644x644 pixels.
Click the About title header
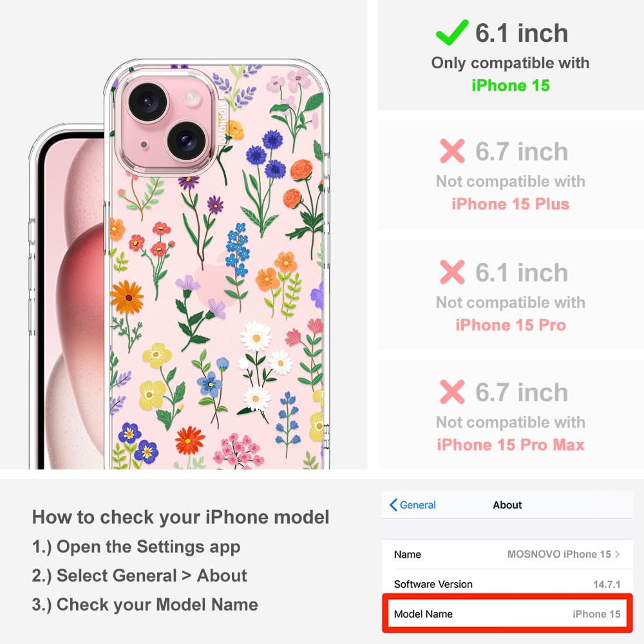pyautogui.click(x=507, y=505)
